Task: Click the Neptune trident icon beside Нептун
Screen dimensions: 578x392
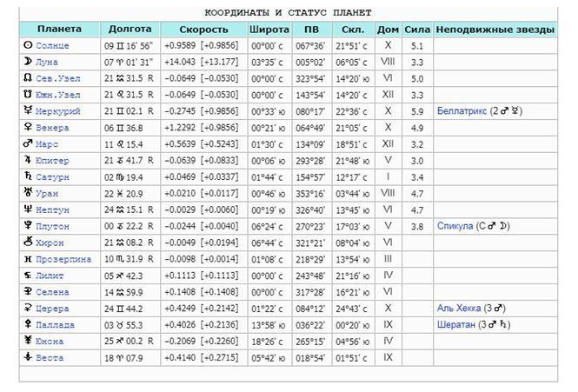Action: pyautogui.click(x=28, y=209)
